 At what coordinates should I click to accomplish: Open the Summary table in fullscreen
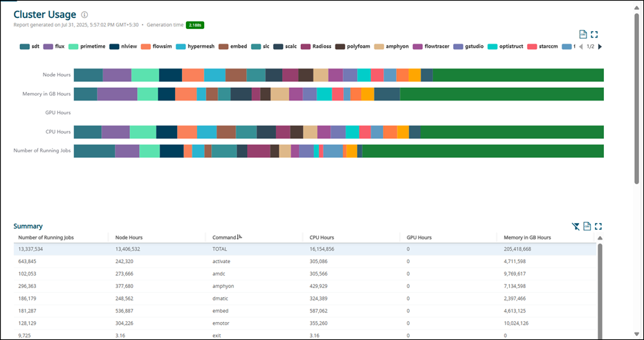[598, 226]
